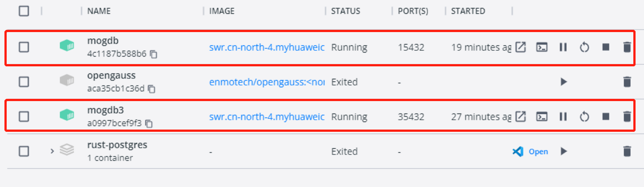This screenshot has width=644, height=187.
Task: Copy mogdb3 container ID a0997bcef9f3
Action: coord(149,124)
